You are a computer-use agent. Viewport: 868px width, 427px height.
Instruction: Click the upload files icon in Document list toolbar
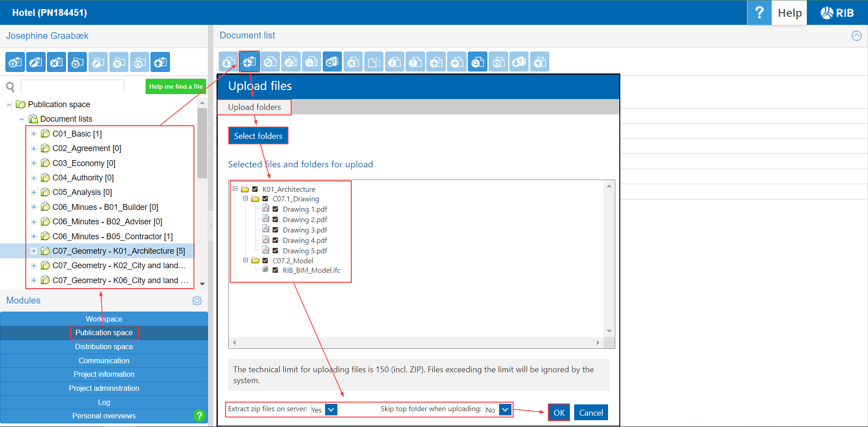click(249, 62)
